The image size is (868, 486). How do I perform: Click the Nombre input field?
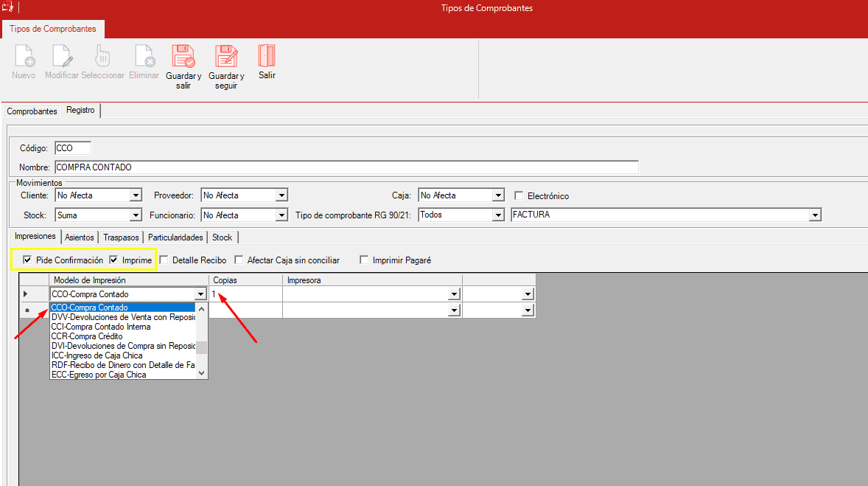click(x=346, y=167)
